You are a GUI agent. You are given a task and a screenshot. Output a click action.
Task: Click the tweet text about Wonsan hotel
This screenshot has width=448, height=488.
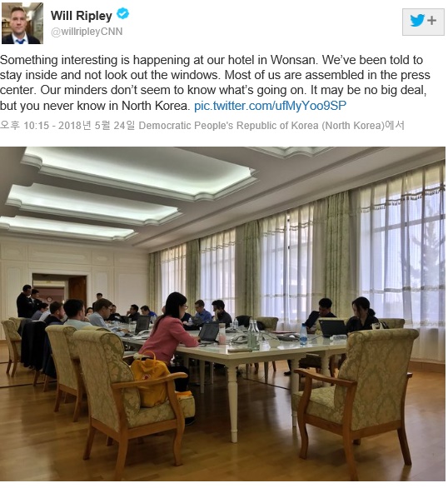coord(215,82)
